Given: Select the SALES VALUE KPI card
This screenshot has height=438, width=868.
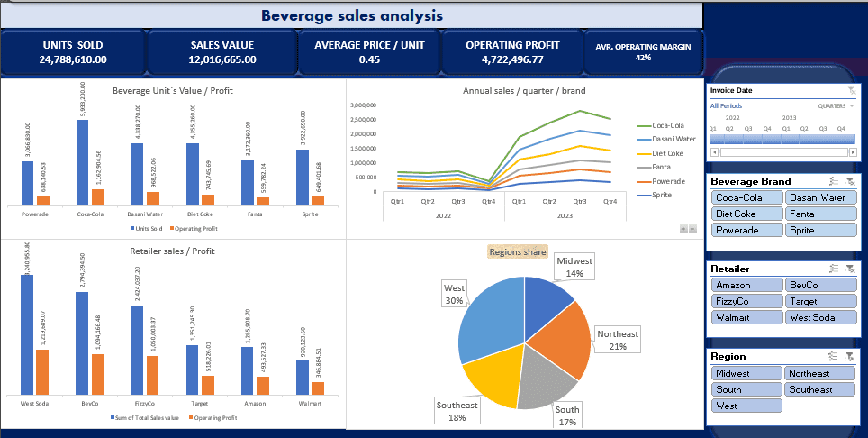Looking at the screenshot, I should (x=222, y=52).
